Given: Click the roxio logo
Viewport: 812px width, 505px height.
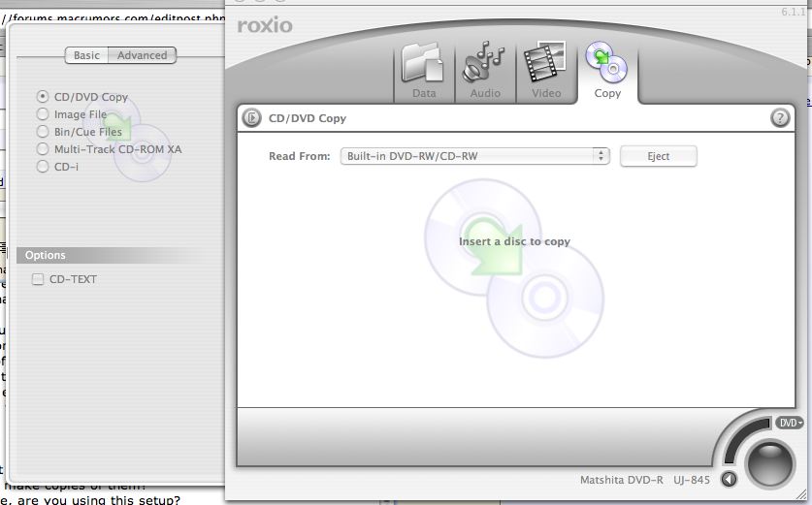Looking at the screenshot, I should 265,25.
